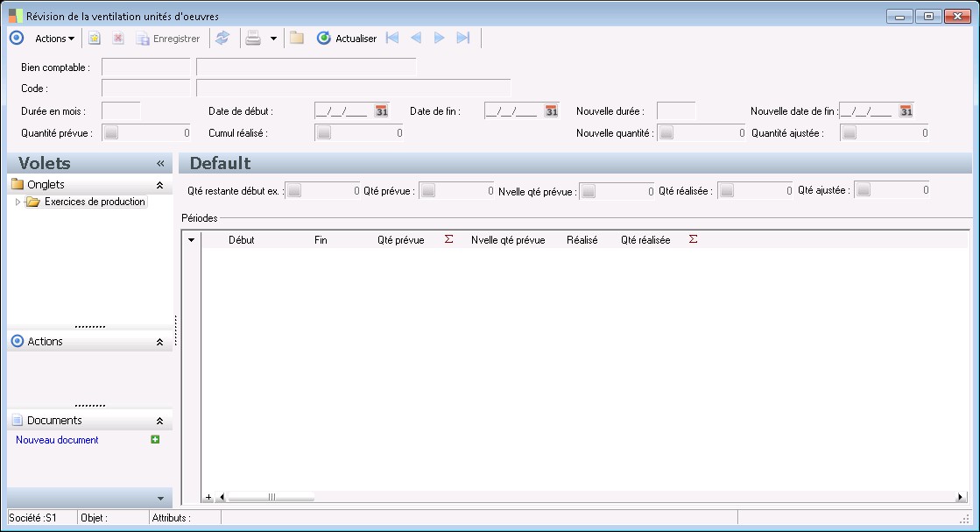Open calendar for Nouvelle date de fin
Viewport: 980px width, 532px height.
pyautogui.click(x=906, y=111)
